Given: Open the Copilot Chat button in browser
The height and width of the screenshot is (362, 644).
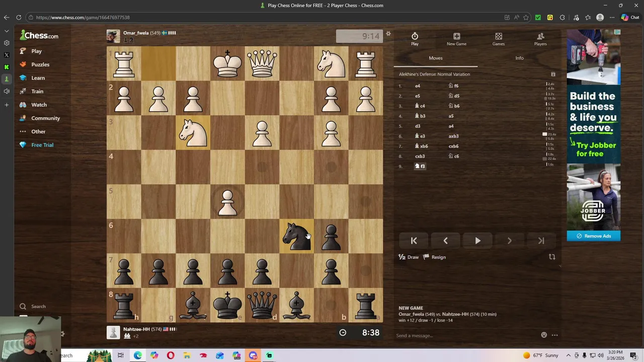Looking at the screenshot, I should point(630,18).
